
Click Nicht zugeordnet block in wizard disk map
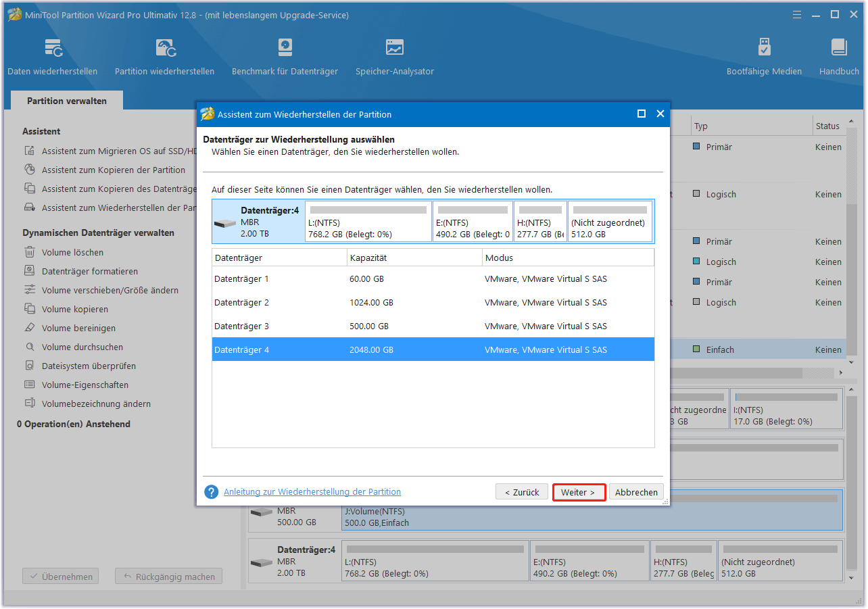point(610,222)
